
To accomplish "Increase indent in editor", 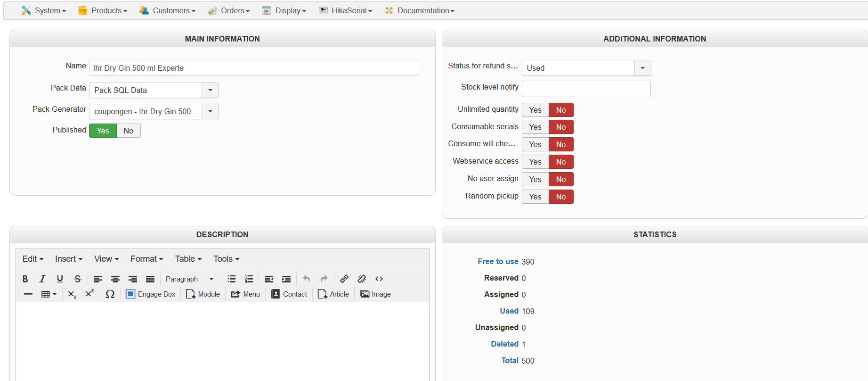I will 286,279.
